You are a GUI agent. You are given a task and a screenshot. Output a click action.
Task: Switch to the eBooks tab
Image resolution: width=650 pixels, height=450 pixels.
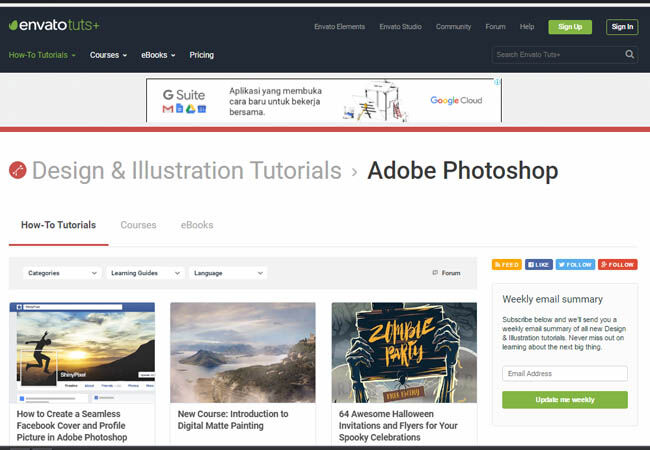(197, 225)
